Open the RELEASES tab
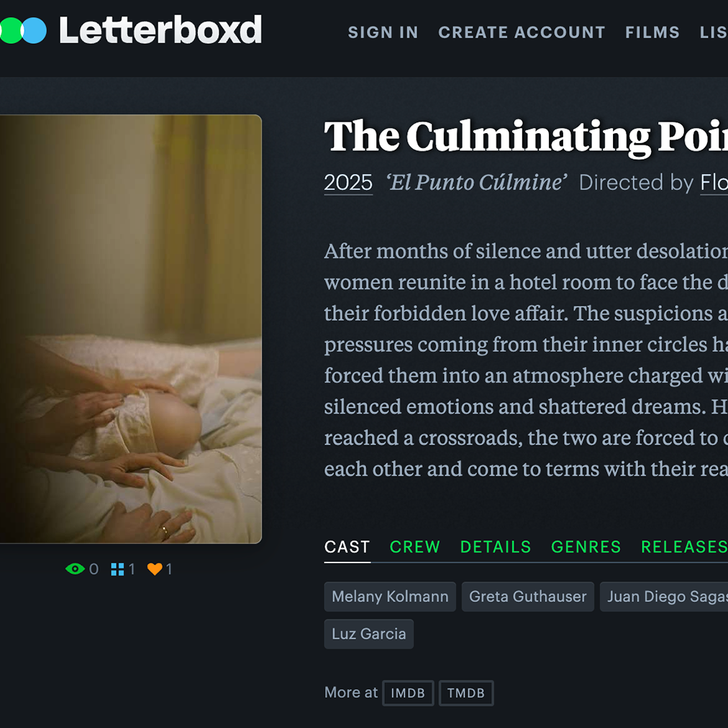728x728 pixels. click(684, 547)
